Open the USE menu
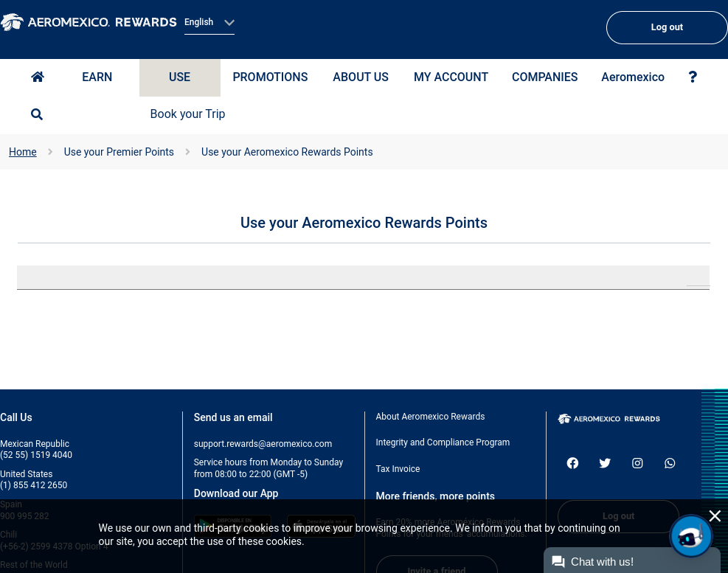 tap(180, 77)
